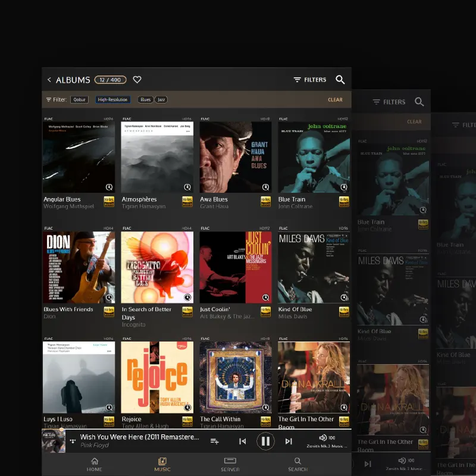The height and width of the screenshot is (476, 476).
Task: Choose the Zenith Mk.3 Music output zone
Action: point(327,446)
